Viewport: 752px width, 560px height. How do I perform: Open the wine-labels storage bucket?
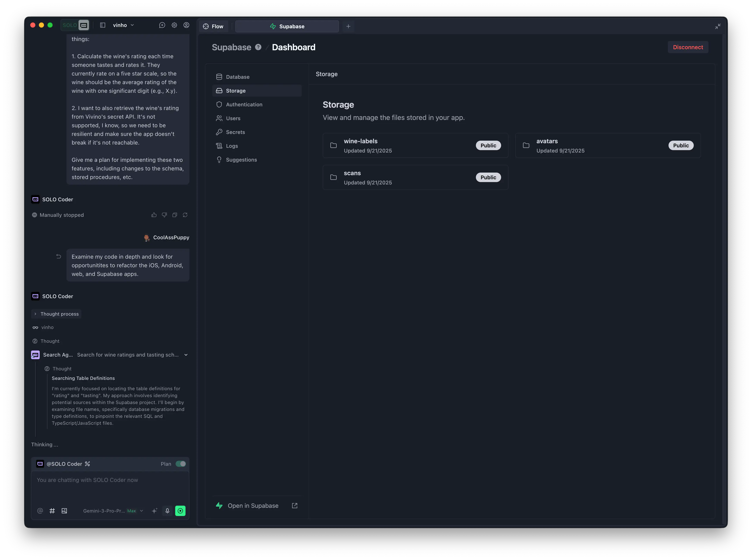point(415,145)
